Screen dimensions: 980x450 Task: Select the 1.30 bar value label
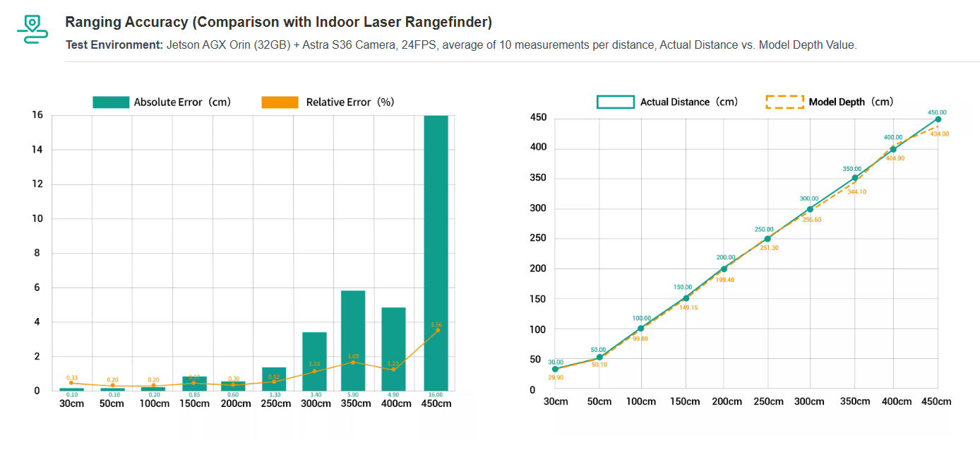point(274,394)
